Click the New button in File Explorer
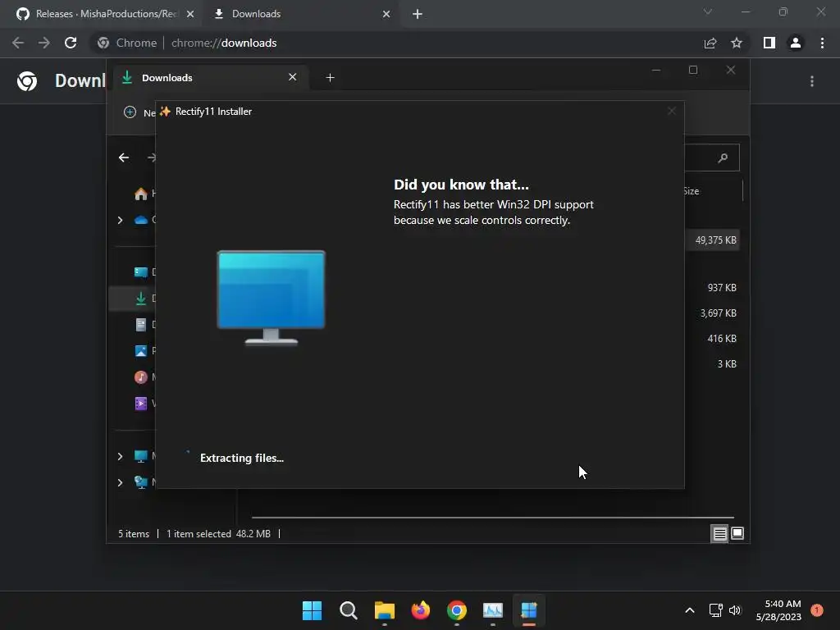 139,112
